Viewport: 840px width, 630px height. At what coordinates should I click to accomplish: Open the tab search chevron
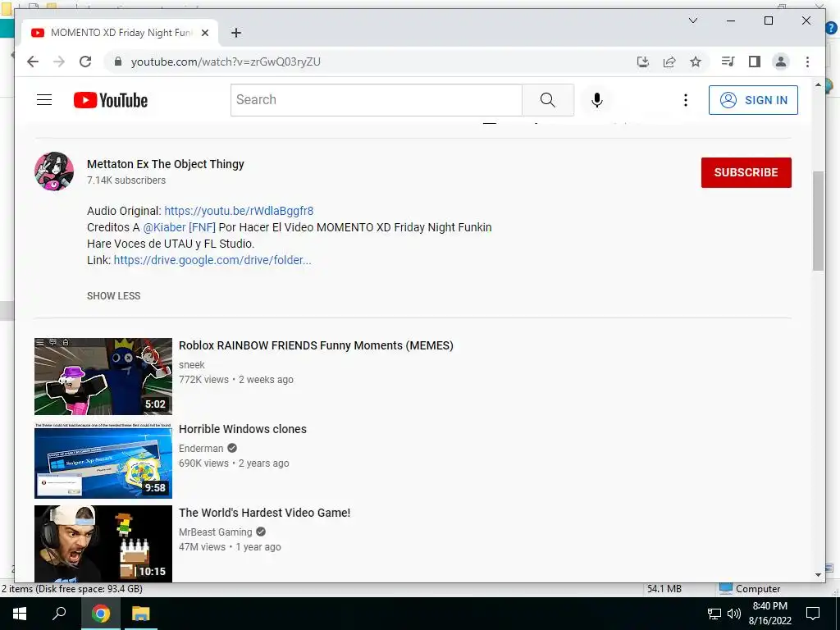point(692,21)
